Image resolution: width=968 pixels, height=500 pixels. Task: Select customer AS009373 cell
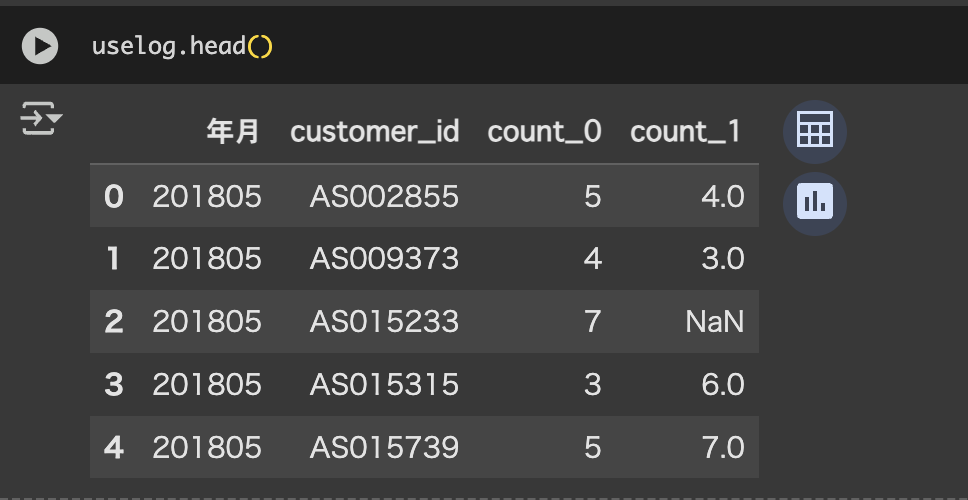384,259
